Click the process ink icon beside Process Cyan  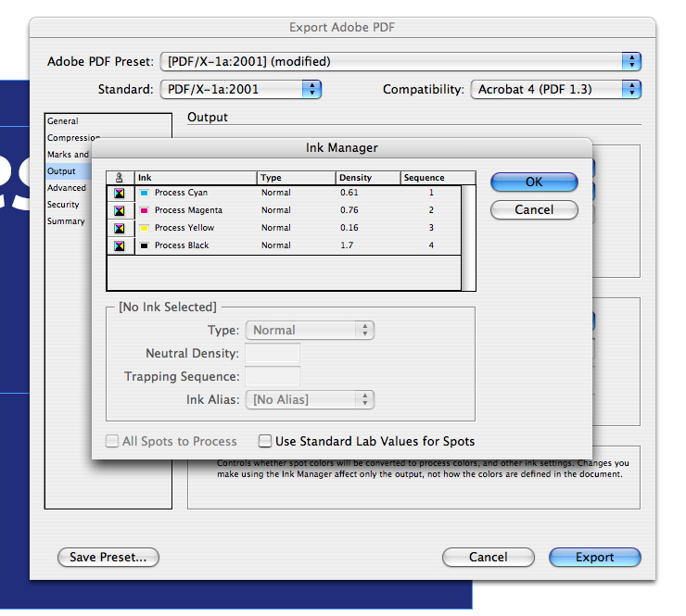(x=119, y=194)
